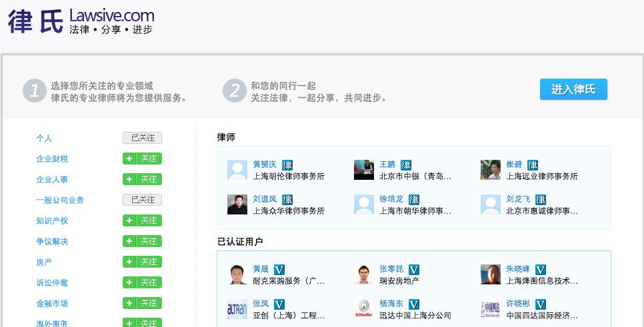Open verified user 张零昆's profile link

click(x=391, y=269)
